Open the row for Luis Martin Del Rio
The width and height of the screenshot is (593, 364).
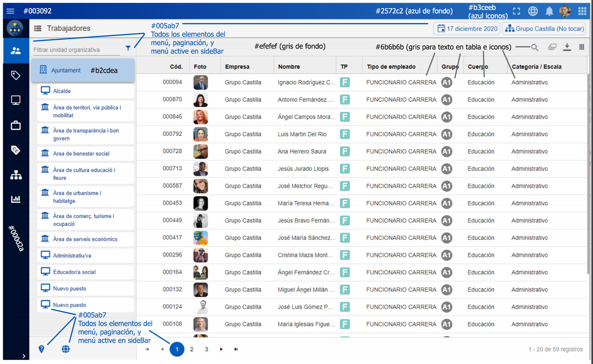tap(362, 134)
